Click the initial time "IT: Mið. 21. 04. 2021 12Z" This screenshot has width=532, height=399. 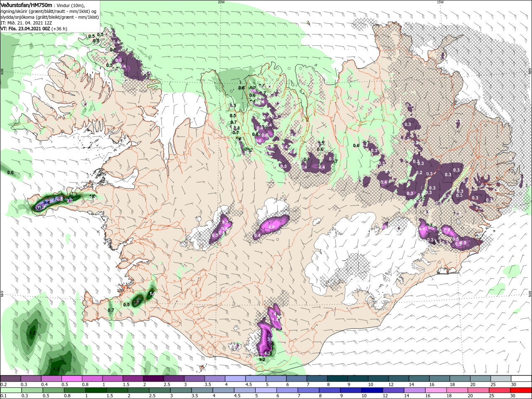click(x=26, y=22)
